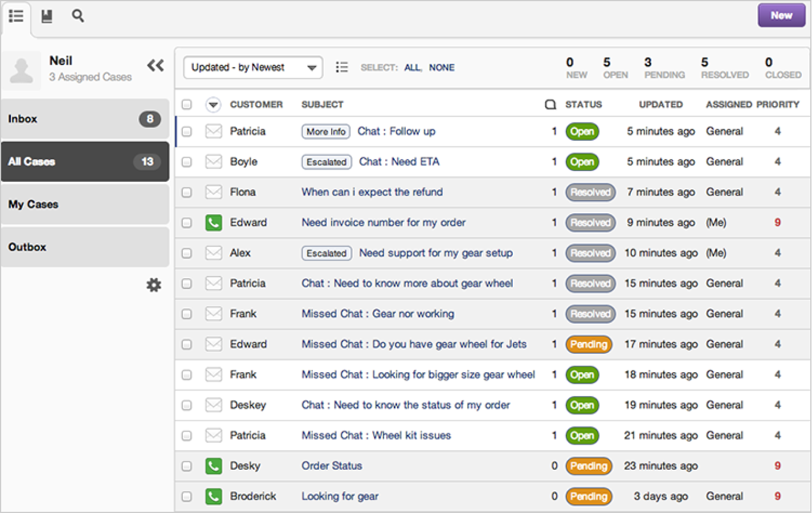Open the case list view icon in top bar
The image size is (812, 513).
coord(16,16)
